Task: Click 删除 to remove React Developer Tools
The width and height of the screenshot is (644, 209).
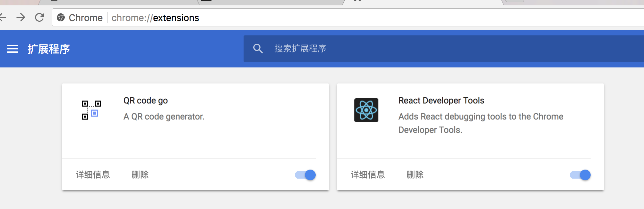Action: point(415,175)
